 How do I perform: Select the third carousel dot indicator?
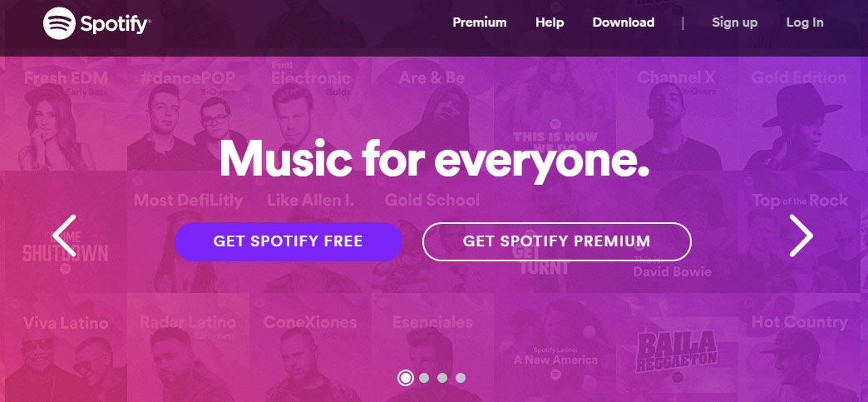tap(442, 378)
